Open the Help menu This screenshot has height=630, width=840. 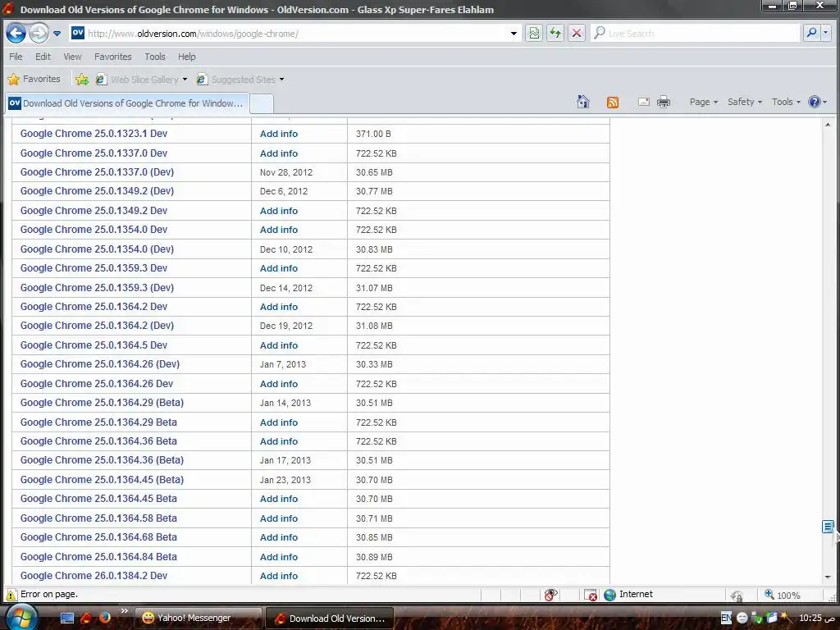point(186,57)
